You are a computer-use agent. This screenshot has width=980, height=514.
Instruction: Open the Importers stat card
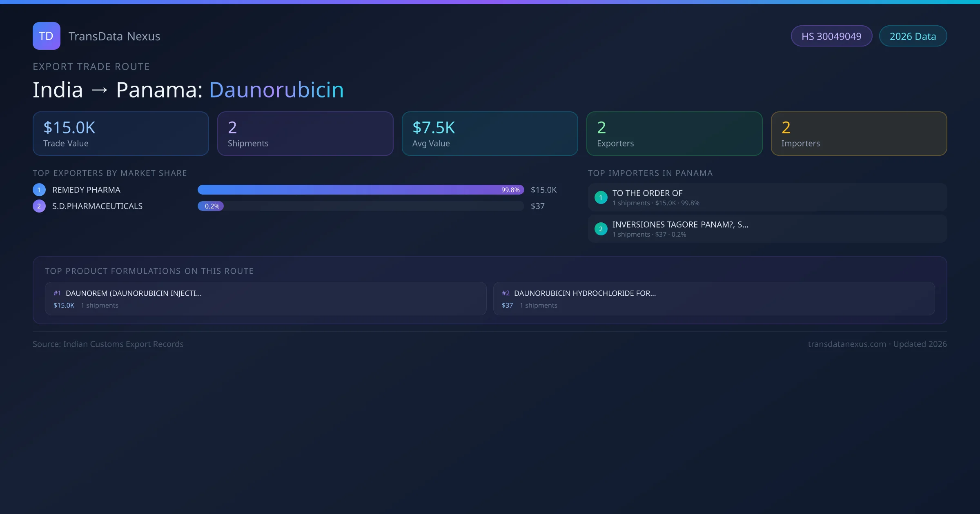coord(859,134)
